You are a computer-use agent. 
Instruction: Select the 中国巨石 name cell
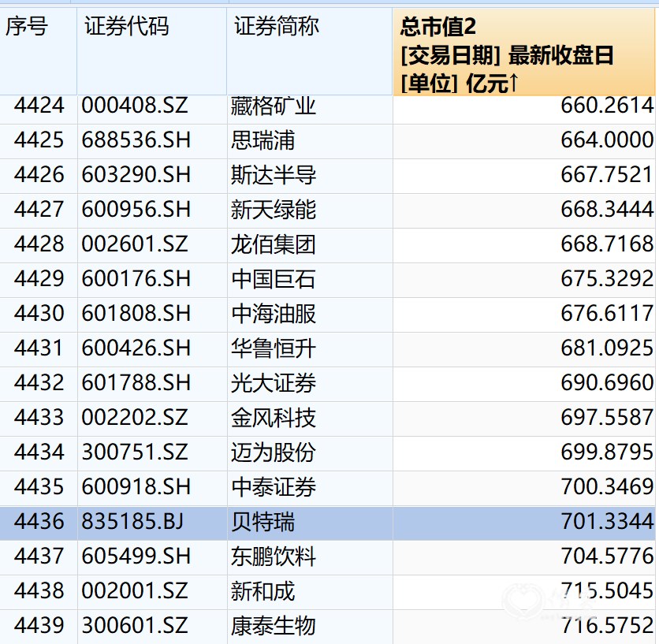[310, 280]
